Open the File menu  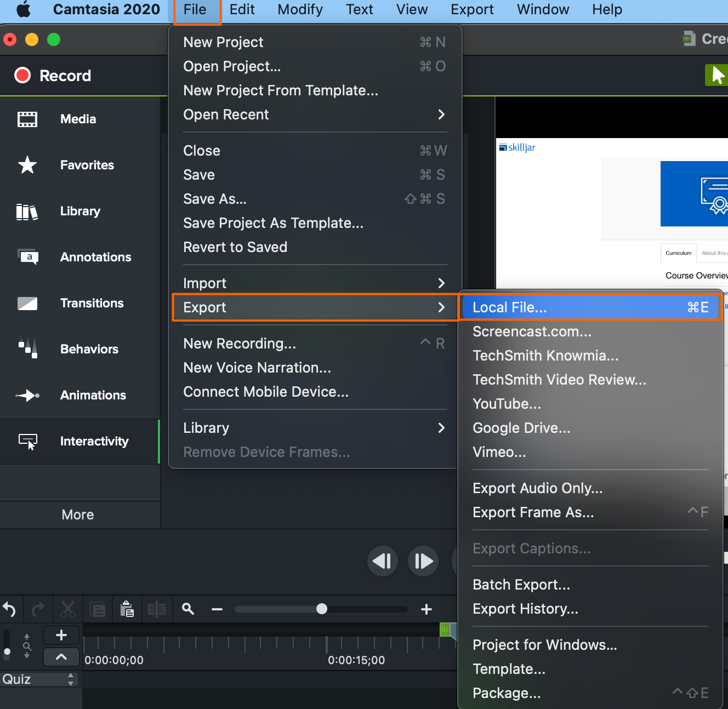(195, 9)
